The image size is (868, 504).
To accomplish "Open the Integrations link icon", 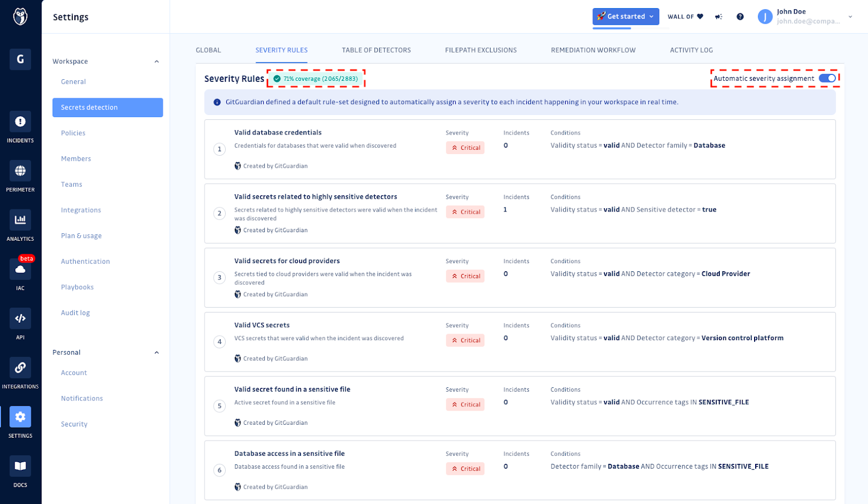I will [20, 367].
